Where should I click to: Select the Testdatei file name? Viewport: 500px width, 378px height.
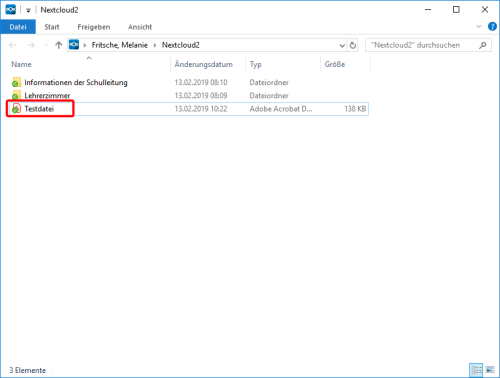click(x=39, y=109)
